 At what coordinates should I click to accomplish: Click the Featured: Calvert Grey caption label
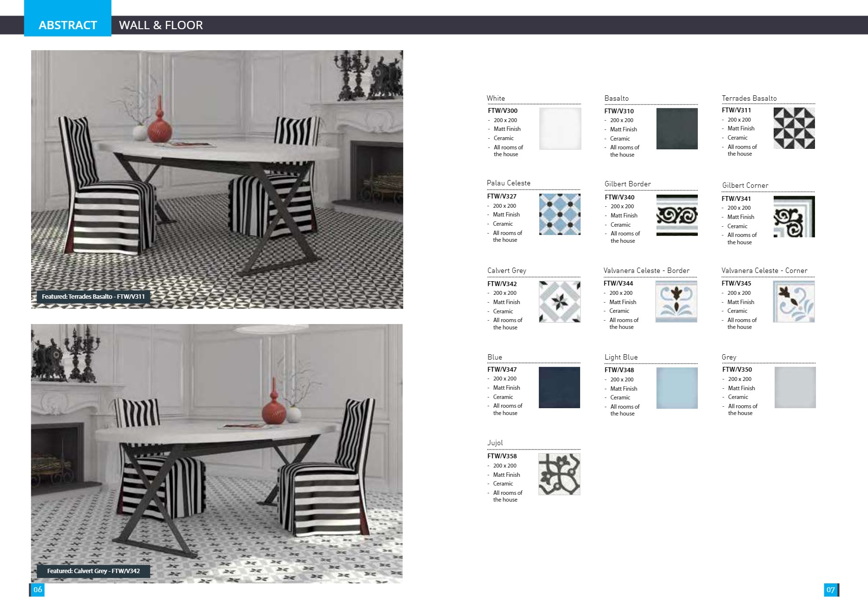pos(93,571)
